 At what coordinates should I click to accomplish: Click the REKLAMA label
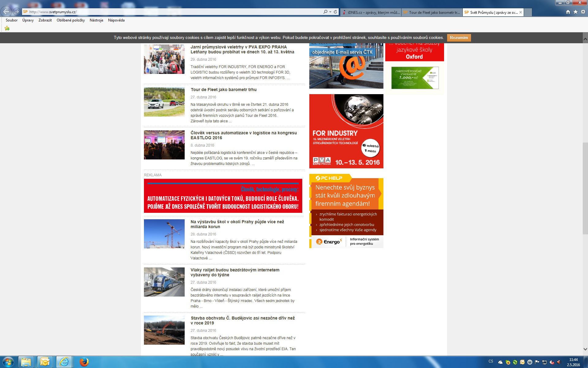click(x=153, y=175)
